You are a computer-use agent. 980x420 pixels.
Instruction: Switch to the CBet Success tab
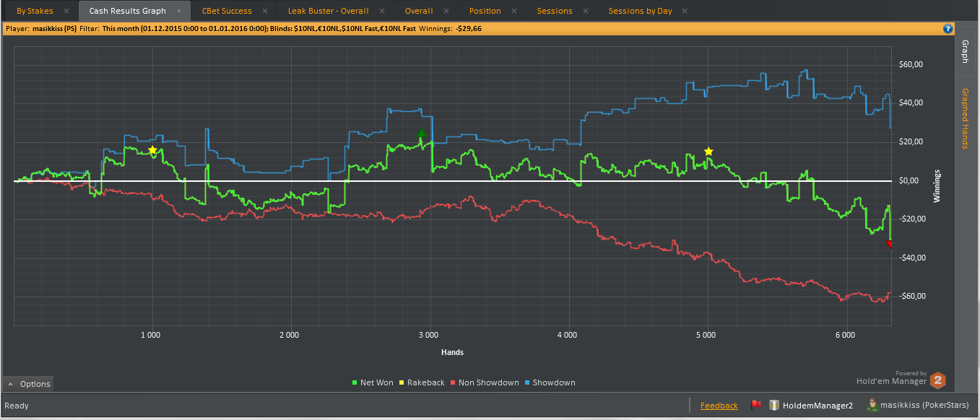click(x=227, y=11)
